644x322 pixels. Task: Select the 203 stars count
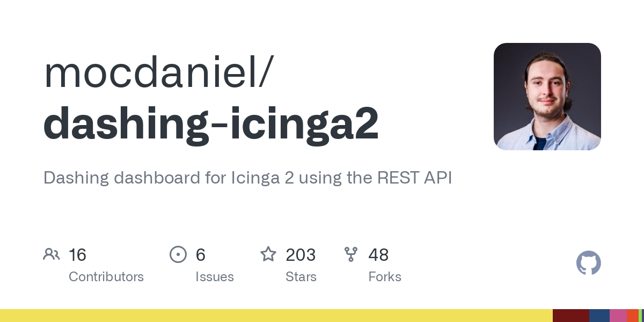[301, 254]
